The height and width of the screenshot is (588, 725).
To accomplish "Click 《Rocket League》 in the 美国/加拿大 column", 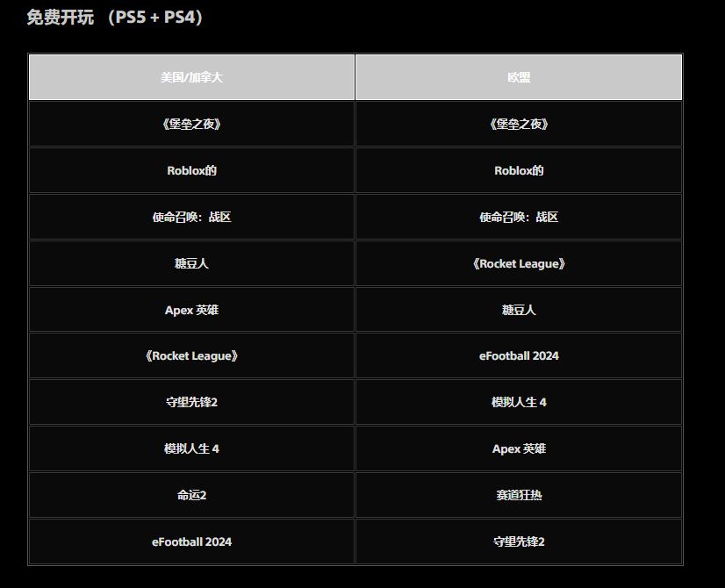I will click(191, 356).
